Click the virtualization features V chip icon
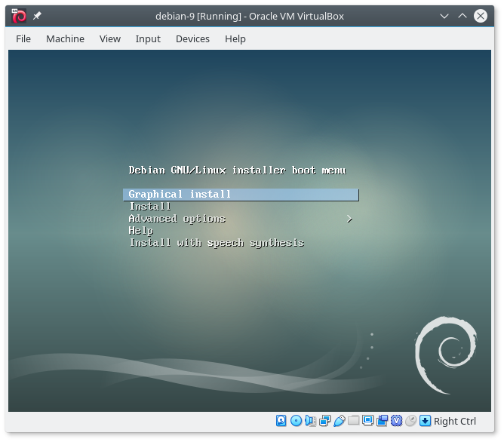Image resolution: width=504 pixels, height=442 pixels. pos(396,421)
